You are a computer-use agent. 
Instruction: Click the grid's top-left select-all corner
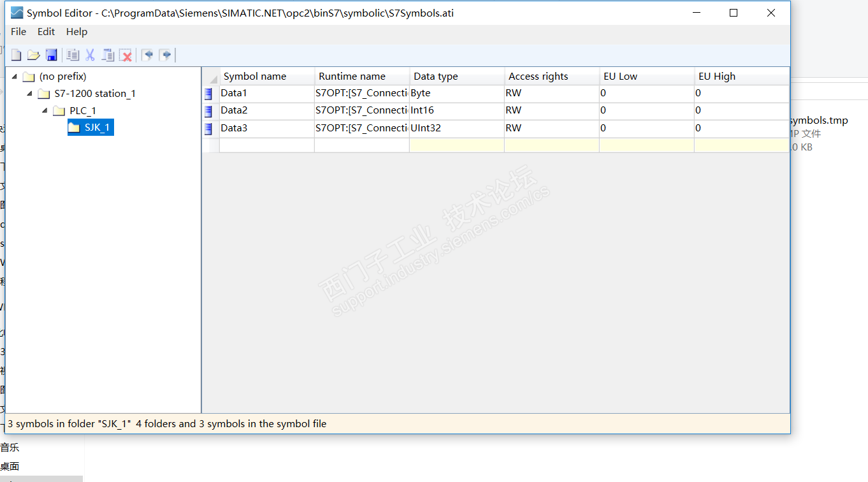tap(211, 77)
